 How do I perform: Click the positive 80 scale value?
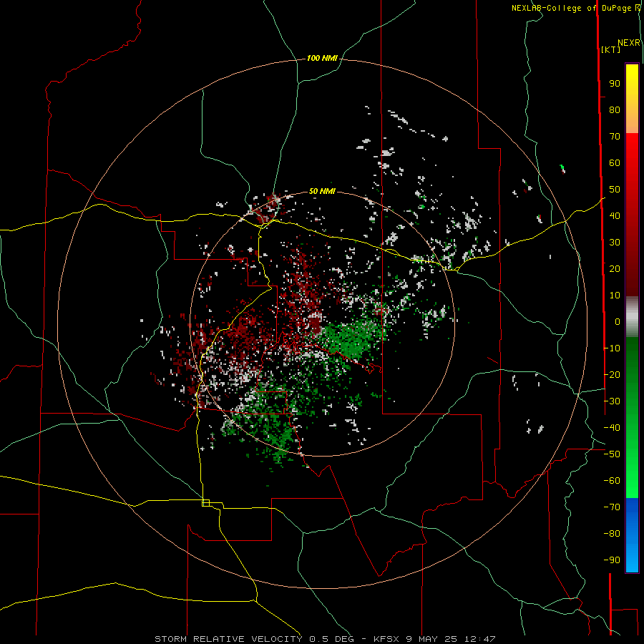615,110
